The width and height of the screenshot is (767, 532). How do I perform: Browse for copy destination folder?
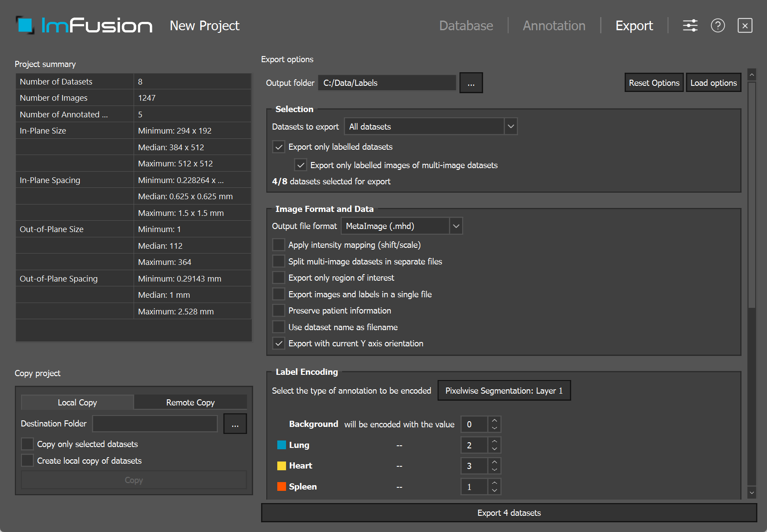coord(235,424)
